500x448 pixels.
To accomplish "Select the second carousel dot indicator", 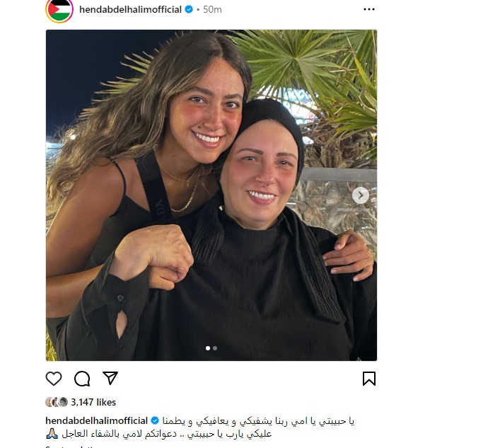I will point(215,348).
